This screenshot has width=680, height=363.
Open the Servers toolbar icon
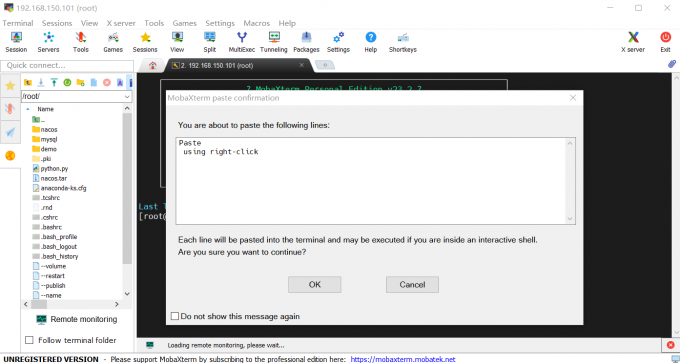[48, 42]
